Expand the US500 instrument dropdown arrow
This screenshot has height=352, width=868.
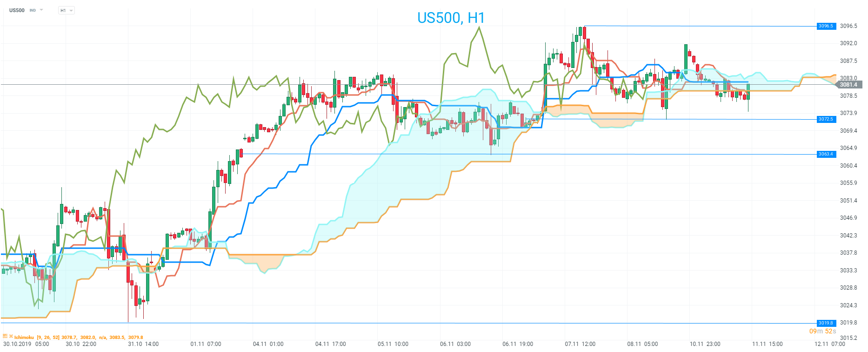(x=41, y=10)
